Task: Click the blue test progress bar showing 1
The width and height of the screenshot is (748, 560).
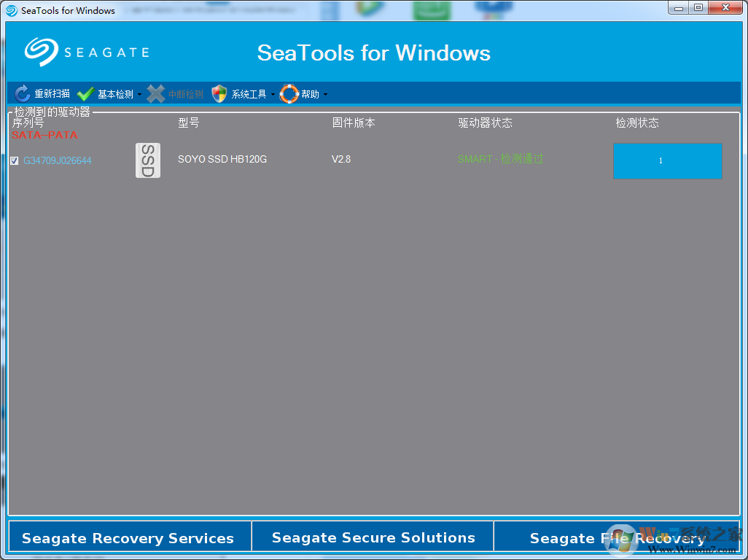Action: 667,161
